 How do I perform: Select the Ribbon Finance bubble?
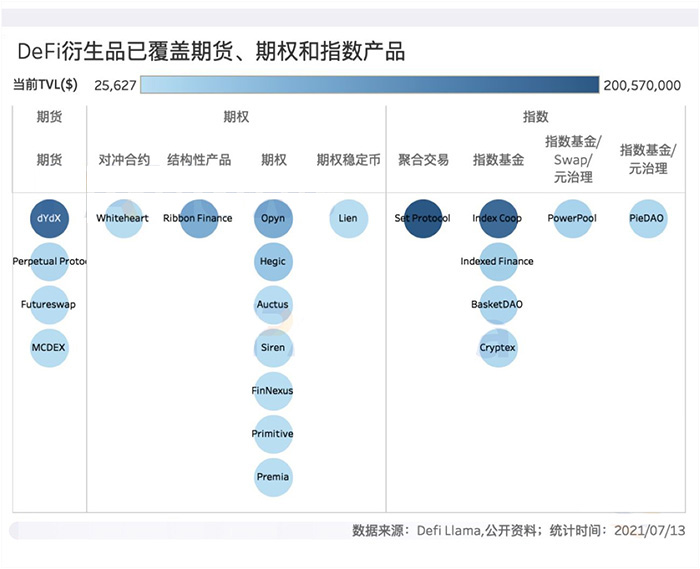(199, 218)
